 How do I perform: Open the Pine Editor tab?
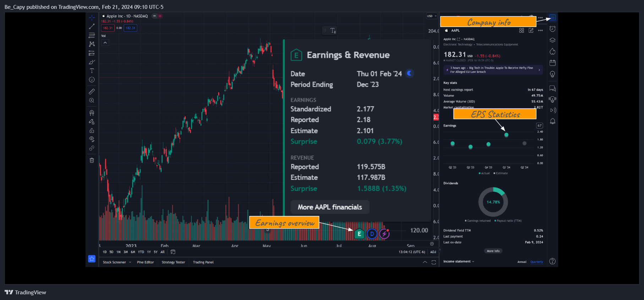coord(146,262)
